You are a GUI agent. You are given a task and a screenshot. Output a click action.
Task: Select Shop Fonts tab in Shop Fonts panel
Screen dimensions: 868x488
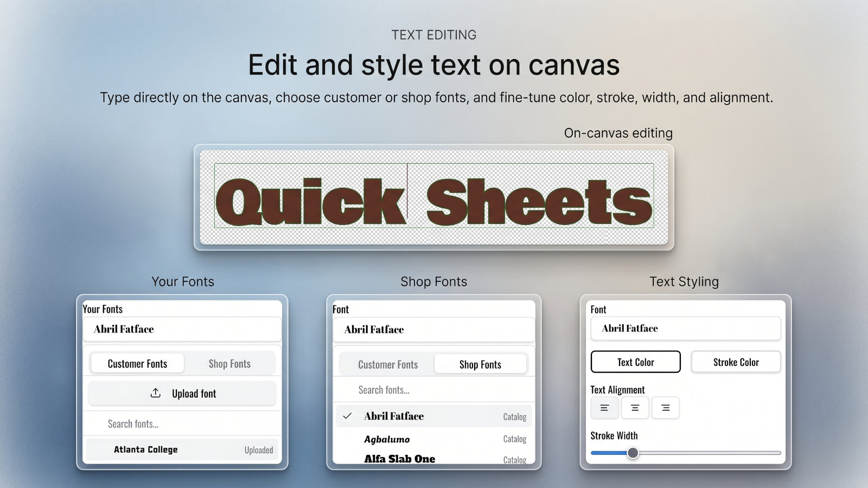pyautogui.click(x=480, y=364)
